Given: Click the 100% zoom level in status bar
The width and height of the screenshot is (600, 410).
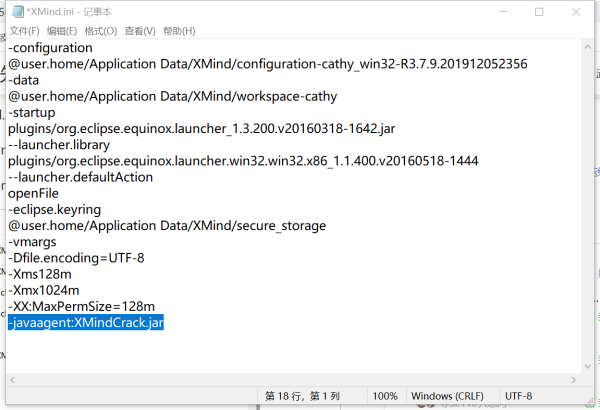Looking at the screenshot, I should [x=385, y=396].
